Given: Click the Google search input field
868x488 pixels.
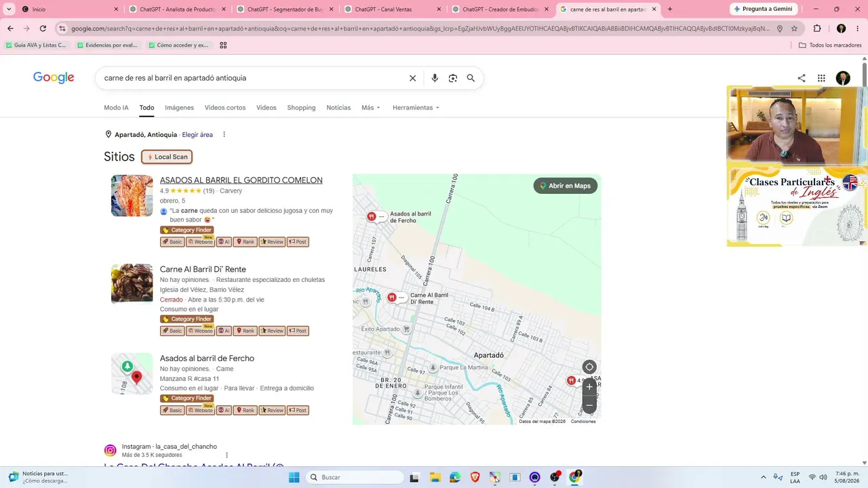Looking at the screenshot, I should [251, 78].
